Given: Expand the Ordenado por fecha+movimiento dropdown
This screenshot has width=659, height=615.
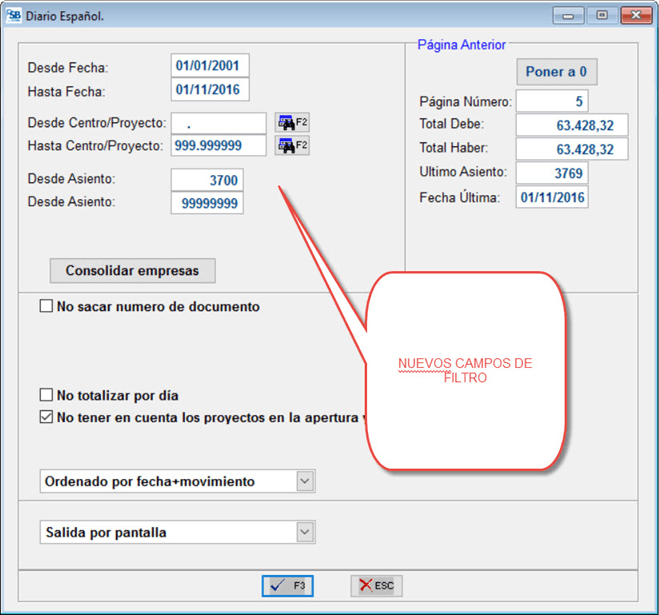Looking at the screenshot, I should (x=305, y=482).
